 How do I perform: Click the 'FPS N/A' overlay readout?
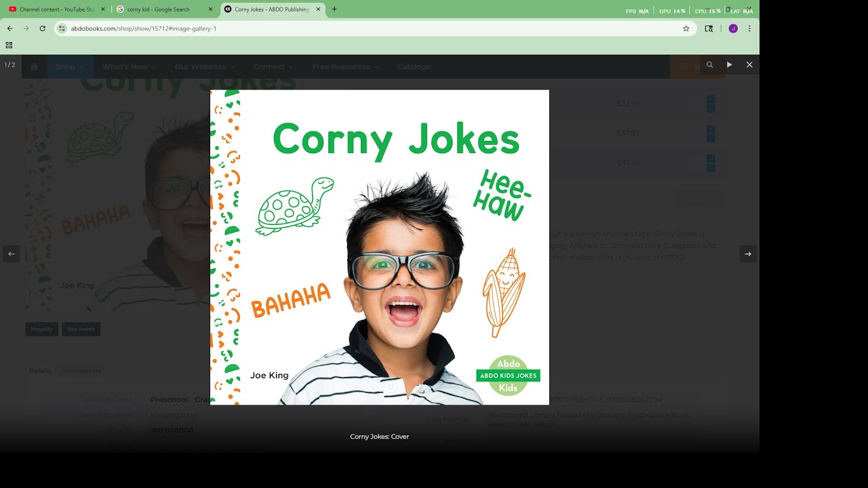(x=637, y=11)
